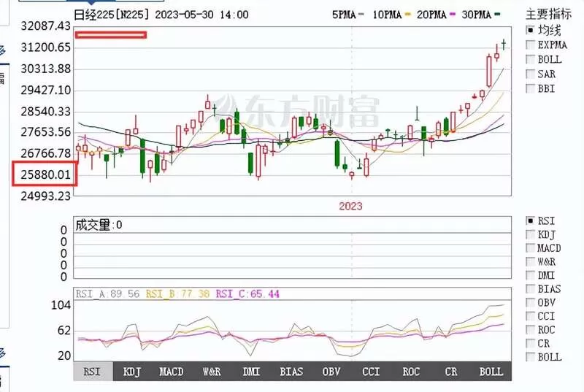Turn on BOLL in main indicators
Image resolution: width=584 pixels, height=392 pixels.
[x=531, y=60]
